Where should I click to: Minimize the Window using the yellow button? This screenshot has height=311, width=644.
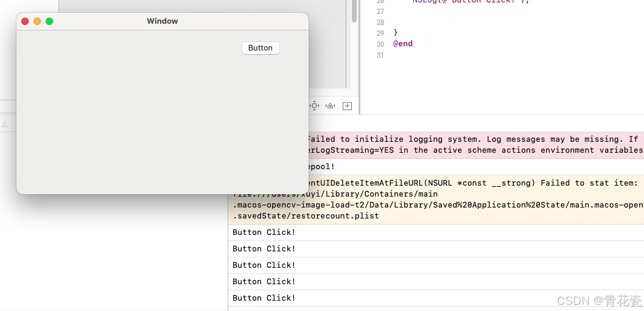click(37, 21)
